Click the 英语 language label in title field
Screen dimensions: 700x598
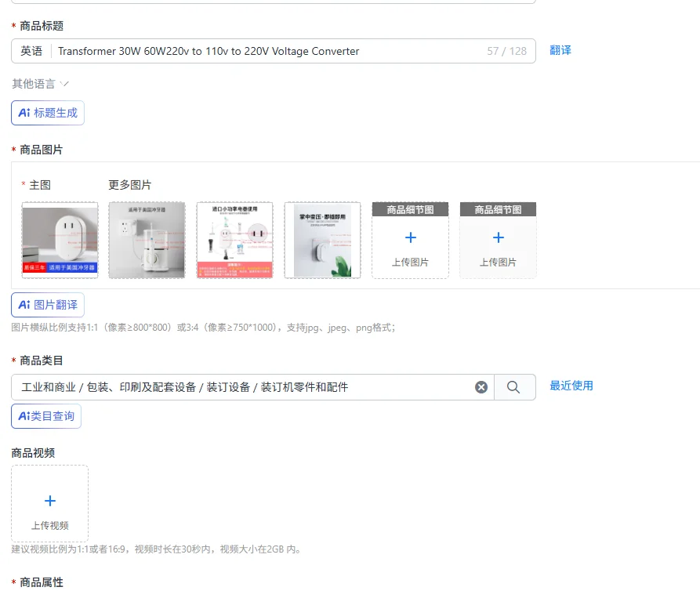pyautogui.click(x=31, y=51)
